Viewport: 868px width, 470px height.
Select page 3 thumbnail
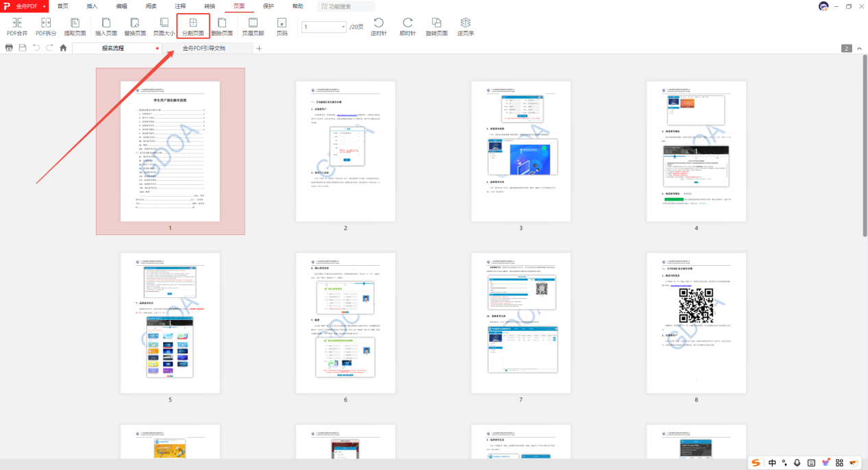tap(521, 151)
